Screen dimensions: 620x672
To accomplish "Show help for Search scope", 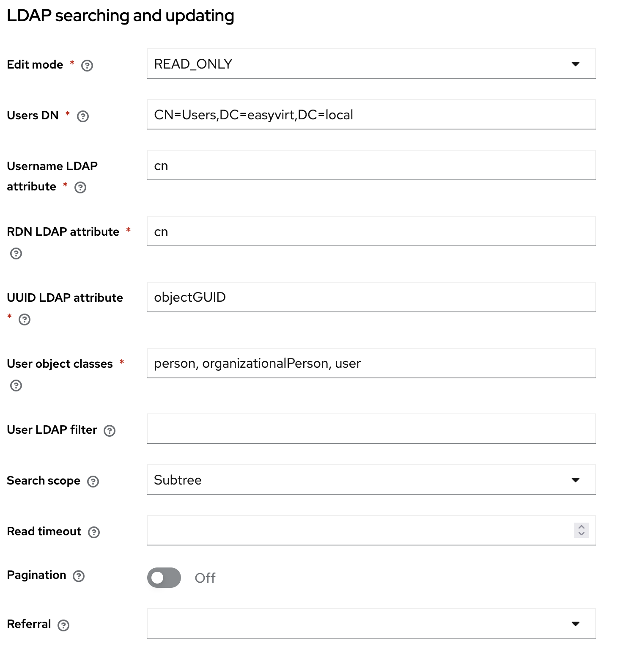I will [x=93, y=482].
